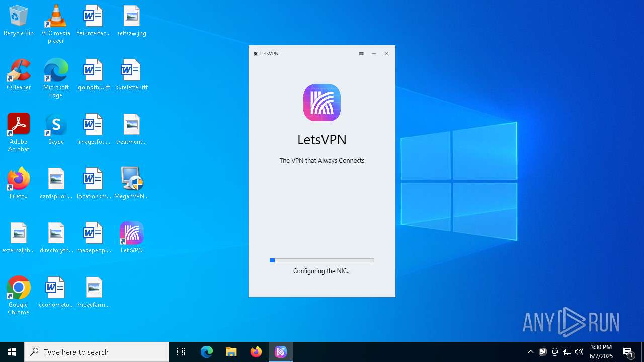The width and height of the screenshot is (644, 362).
Task: Click the LetsVPN system tray icon
Action: coord(543,352)
